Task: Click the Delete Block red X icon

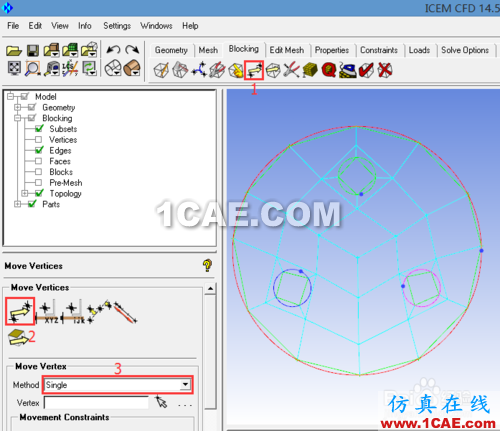Action: [x=385, y=70]
